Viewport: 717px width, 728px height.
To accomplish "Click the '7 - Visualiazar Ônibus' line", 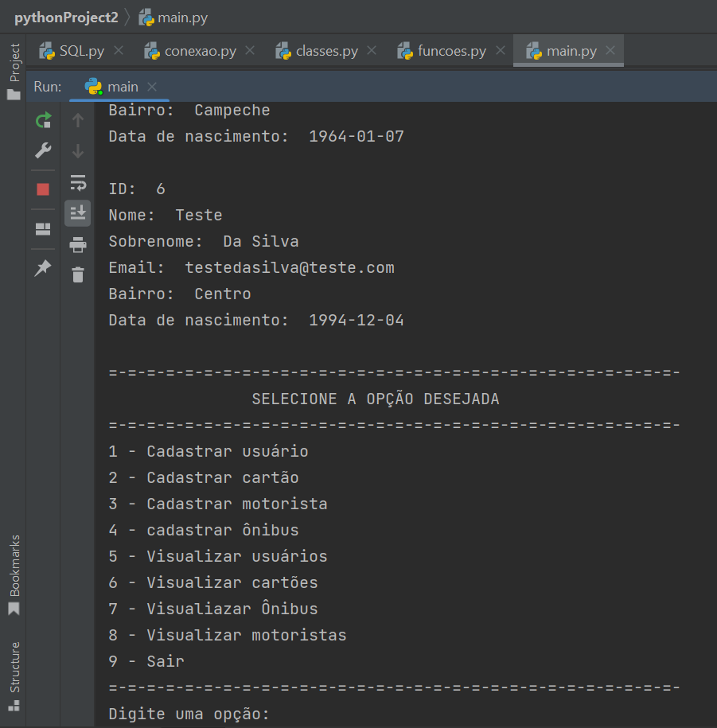I will coord(213,609).
